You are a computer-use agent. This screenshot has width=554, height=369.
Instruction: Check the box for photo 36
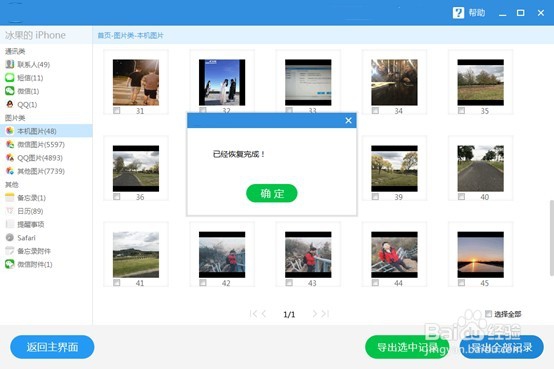click(117, 197)
